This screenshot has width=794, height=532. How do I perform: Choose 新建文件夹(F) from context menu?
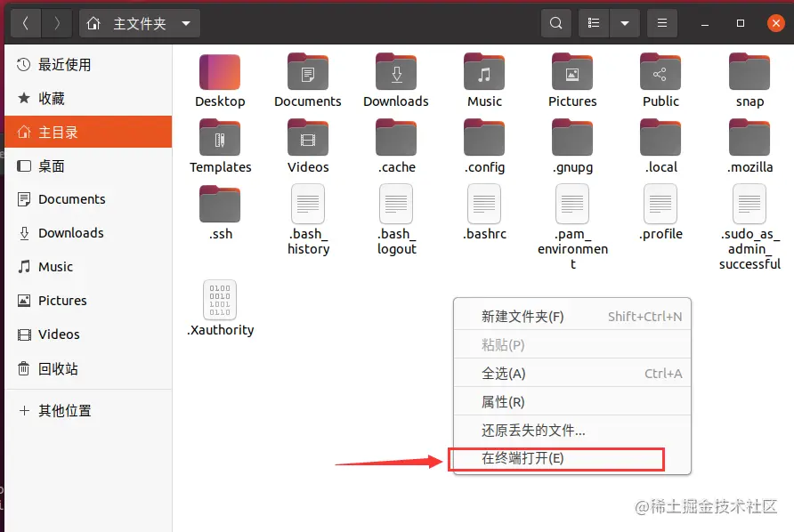(572, 317)
